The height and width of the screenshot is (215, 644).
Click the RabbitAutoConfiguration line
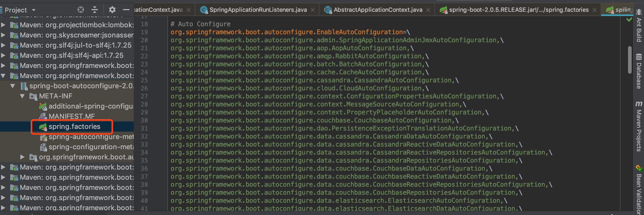pyautogui.click(x=300, y=56)
